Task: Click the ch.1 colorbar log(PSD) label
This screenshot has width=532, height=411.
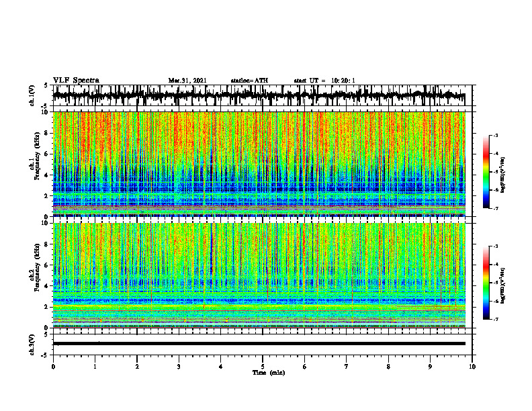Action: (502, 175)
